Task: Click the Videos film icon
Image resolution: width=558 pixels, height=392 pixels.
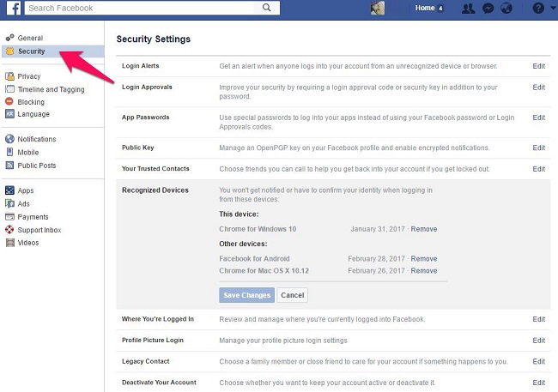Action: (x=9, y=243)
